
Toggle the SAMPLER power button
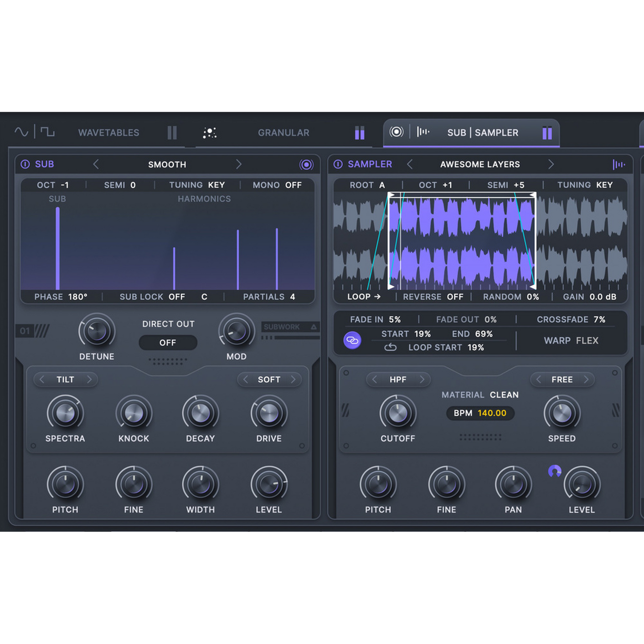click(x=338, y=164)
